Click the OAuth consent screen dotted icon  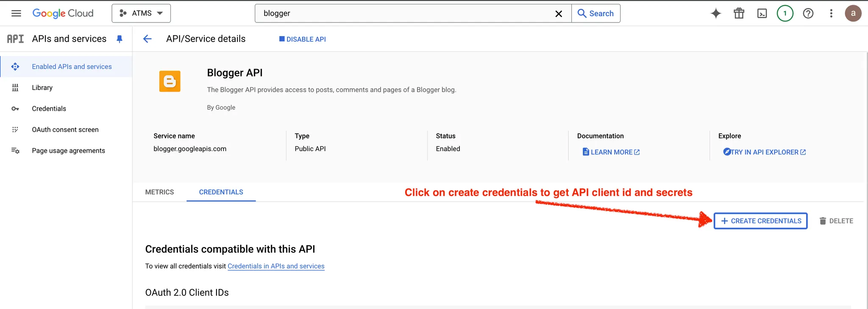pyautogui.click(x=15, y=129)
